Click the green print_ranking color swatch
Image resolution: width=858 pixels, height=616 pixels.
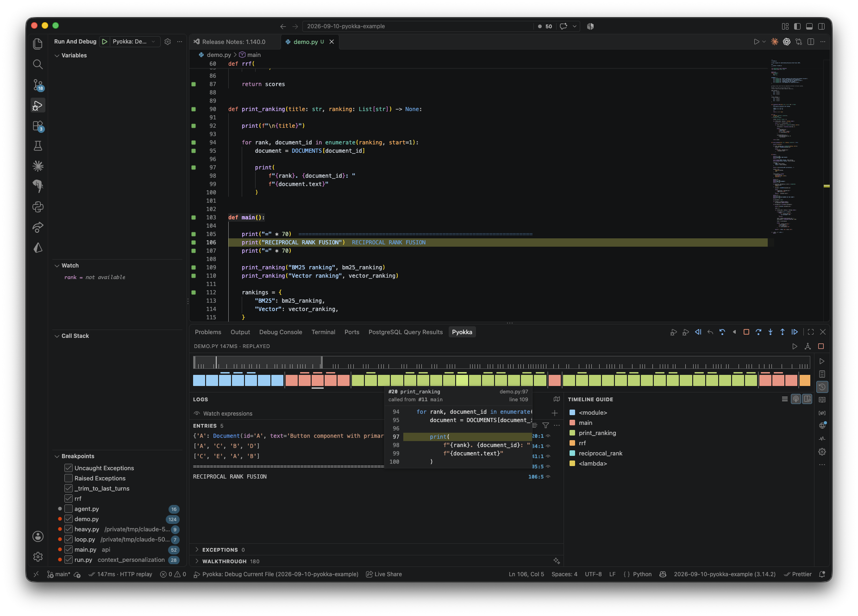point(572,433)
